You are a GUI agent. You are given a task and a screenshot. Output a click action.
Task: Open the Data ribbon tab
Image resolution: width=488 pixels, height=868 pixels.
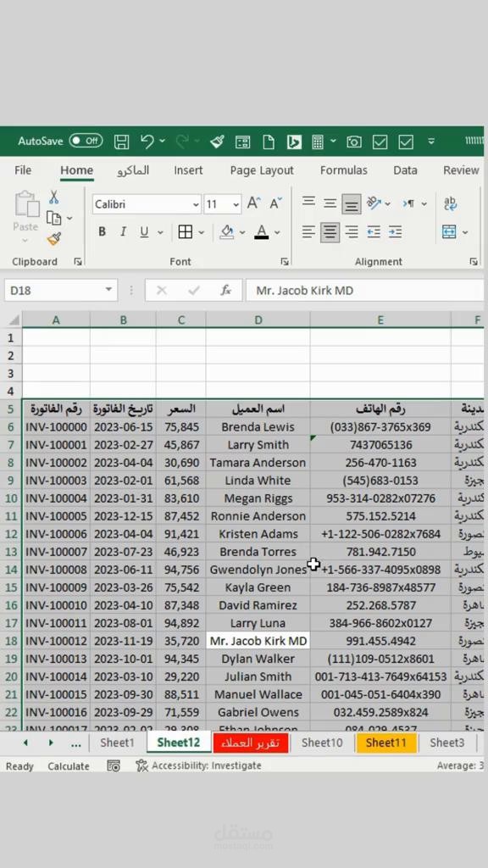405,170
